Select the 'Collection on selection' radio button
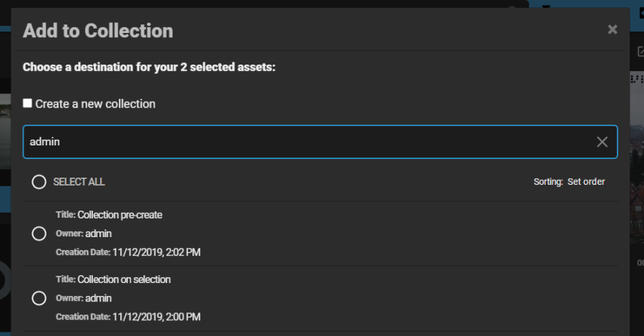644x336 pixels. tap(39, 298)
